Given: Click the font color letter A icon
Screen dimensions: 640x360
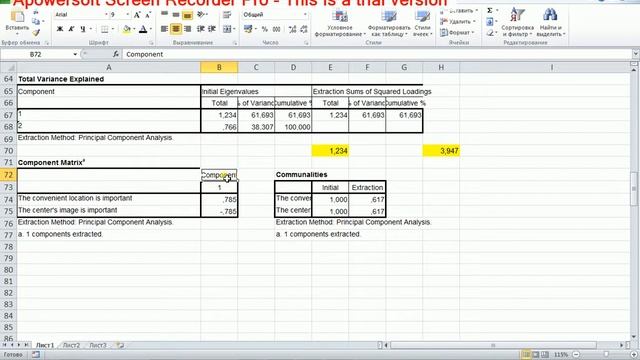Looking at the screenshot, I should tap(143, 29).
